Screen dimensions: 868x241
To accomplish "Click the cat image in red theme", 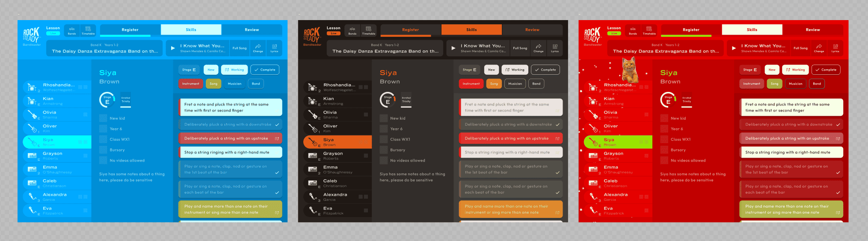I will (629, 70).
